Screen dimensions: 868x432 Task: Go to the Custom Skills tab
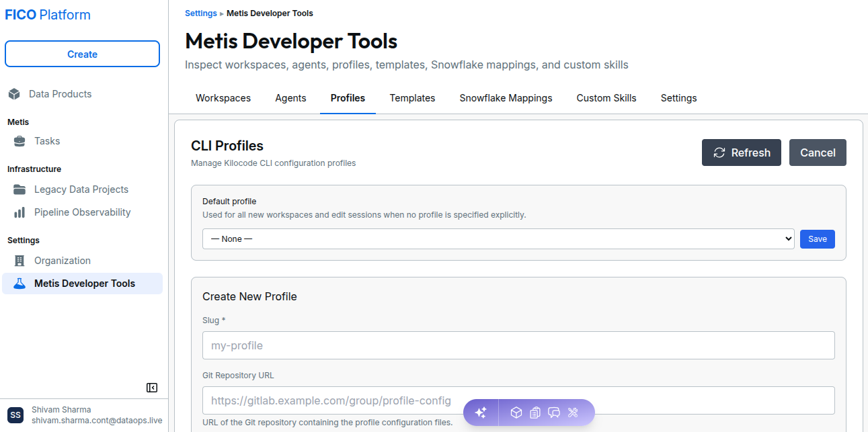(606, 98)
